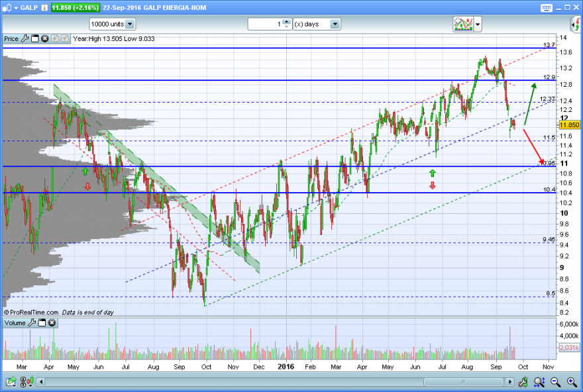Open the (x) days timeframe dropdown
Screen dimensions: 583x392
[317, 24]
